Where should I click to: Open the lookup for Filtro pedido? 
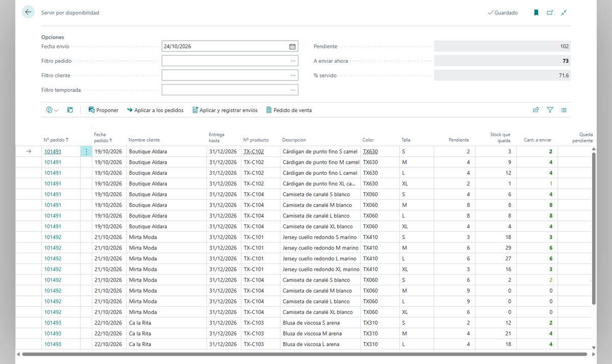[x=293, y=61]
